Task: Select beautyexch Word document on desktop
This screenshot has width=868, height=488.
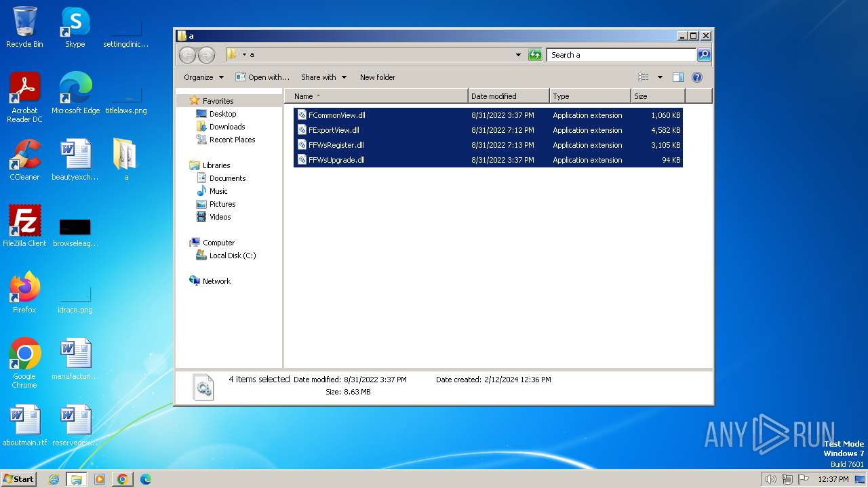Action: click(75, 160)
